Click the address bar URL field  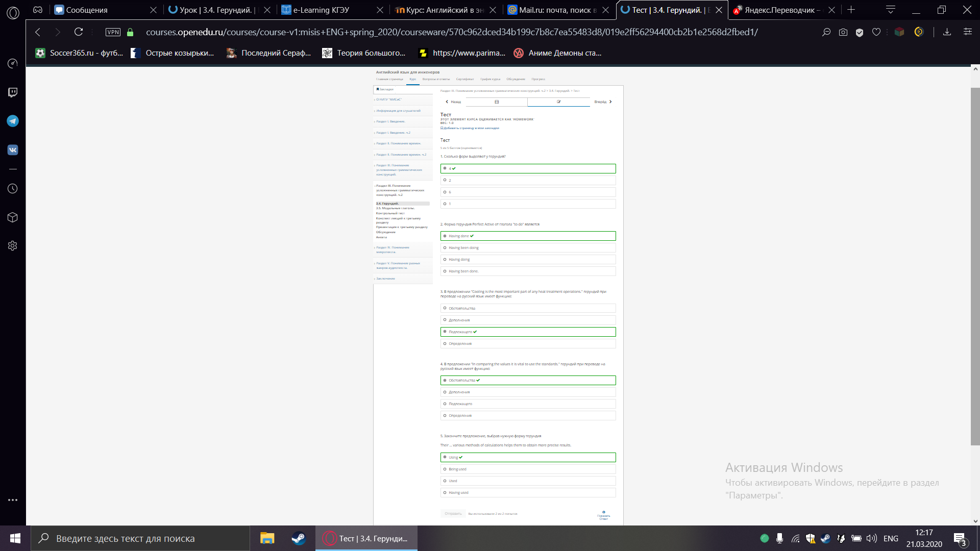tap(452, 32)
